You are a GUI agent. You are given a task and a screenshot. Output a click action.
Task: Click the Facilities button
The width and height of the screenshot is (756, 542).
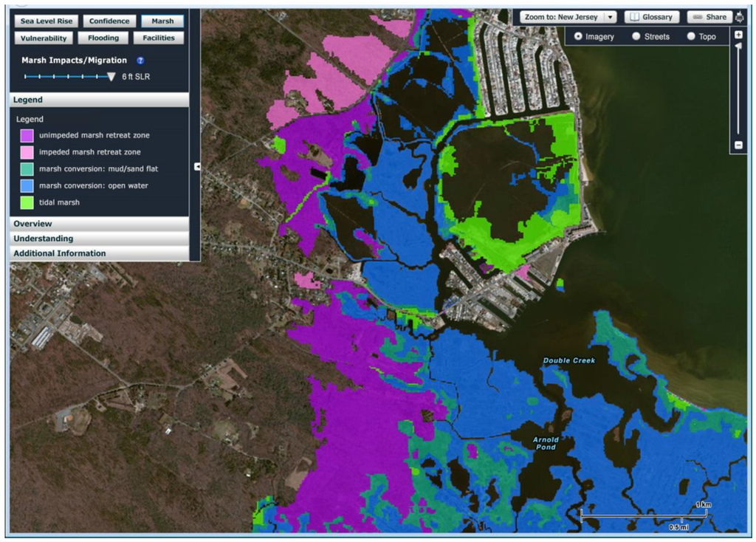coord(159,38)
